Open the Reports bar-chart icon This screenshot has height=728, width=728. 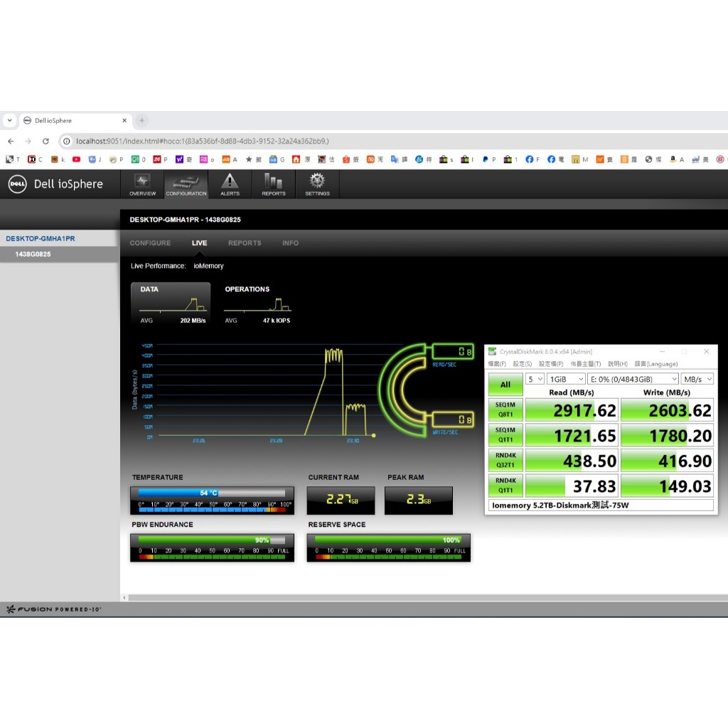click(x=274, y=184)
